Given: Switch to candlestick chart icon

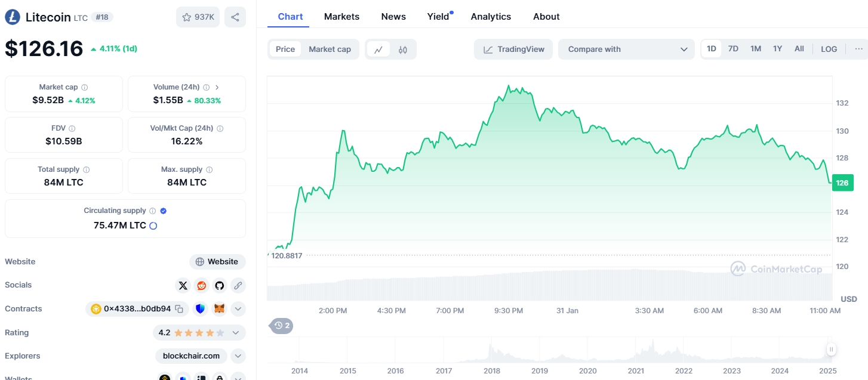Looking at the screenshot, I should pyautogui.click(x=403, y=50).
